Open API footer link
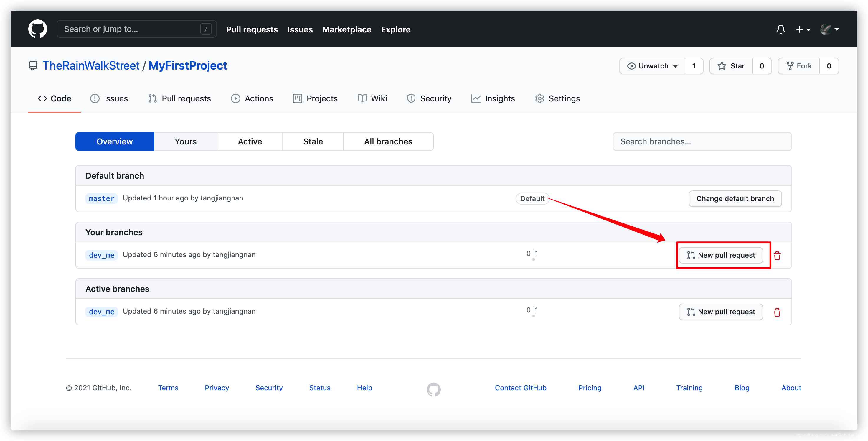Viewport: 868px width, 441px height. click(638, 388)
